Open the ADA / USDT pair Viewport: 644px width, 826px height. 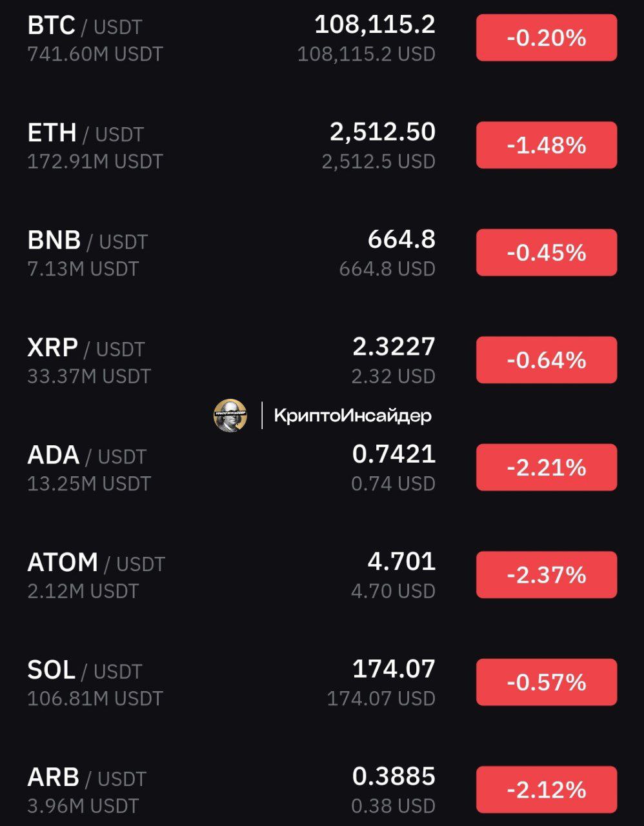tap(322, 468)
